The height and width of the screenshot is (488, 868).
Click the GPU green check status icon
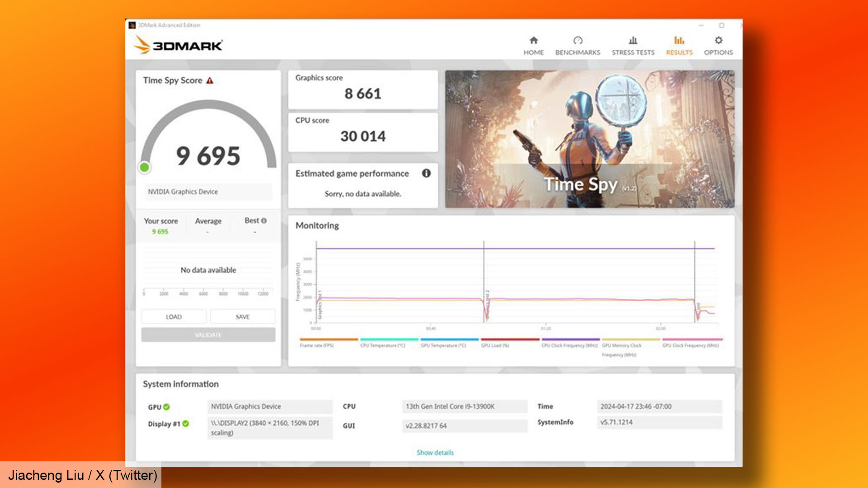pos(166,407)
